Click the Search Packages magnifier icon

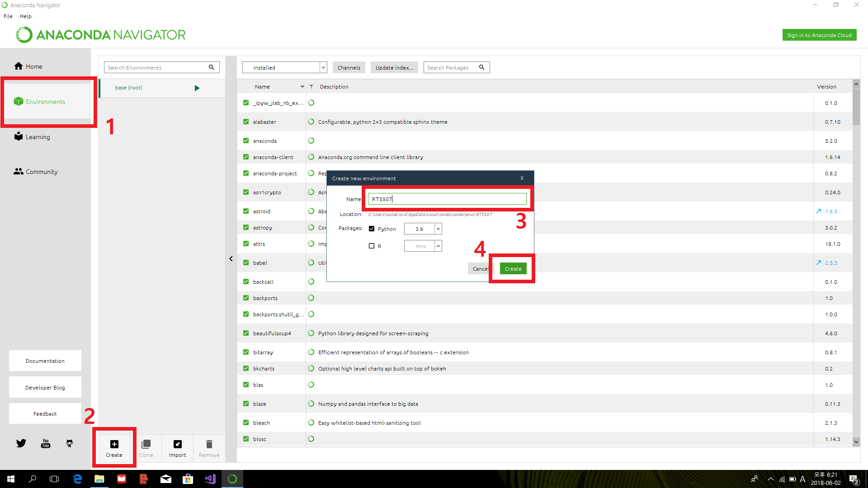tap(482, 67)
